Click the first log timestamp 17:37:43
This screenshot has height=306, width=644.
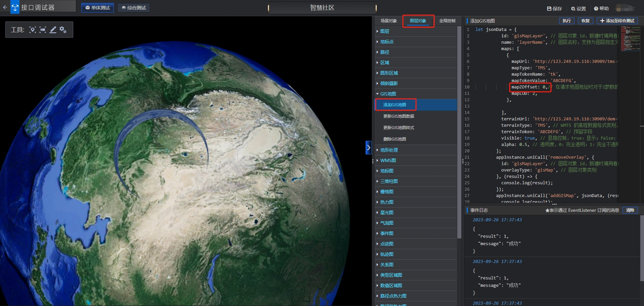click(x=497, y=220)
